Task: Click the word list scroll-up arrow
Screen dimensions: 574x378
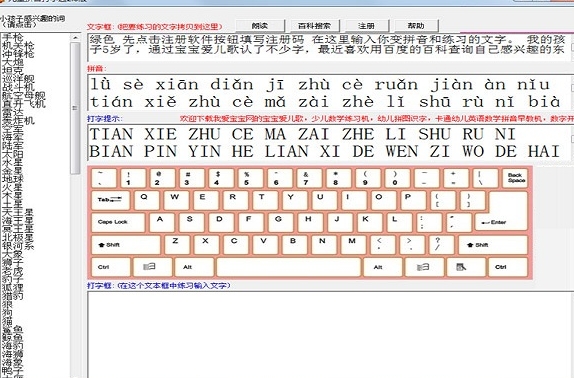Action: [x=75, y=37]
